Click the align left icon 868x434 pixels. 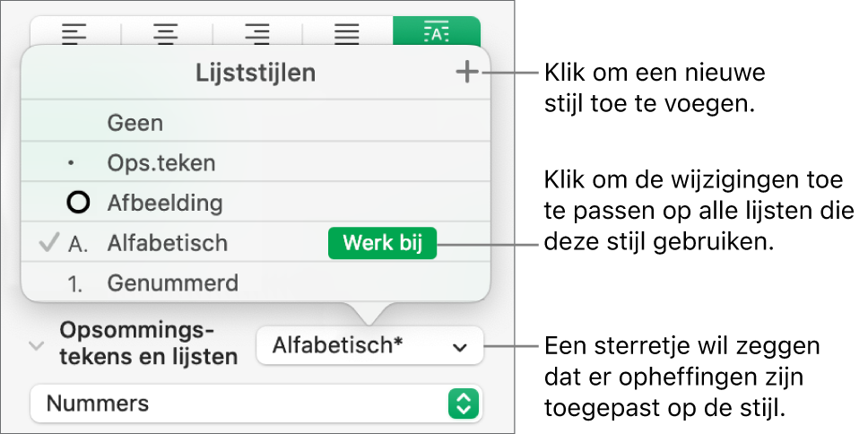coord(74,33)
